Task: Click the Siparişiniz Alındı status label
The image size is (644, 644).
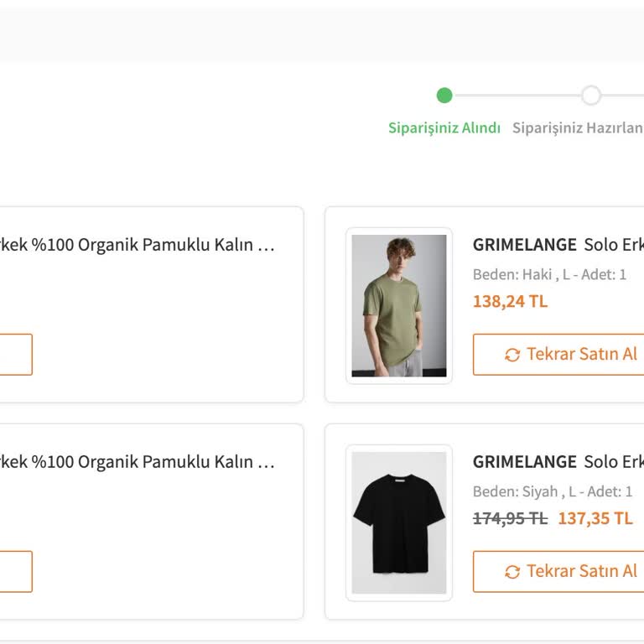Action: tap(444, 127)
